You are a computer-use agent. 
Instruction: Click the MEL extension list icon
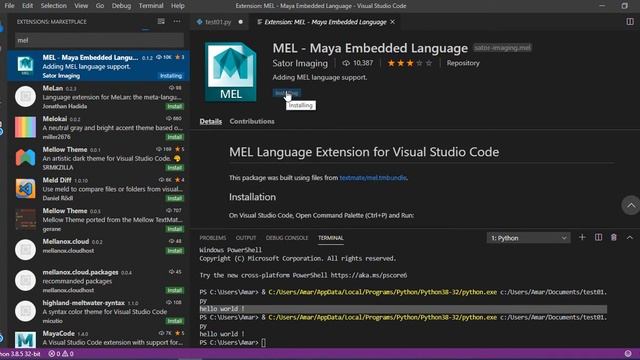coord(25,66)
